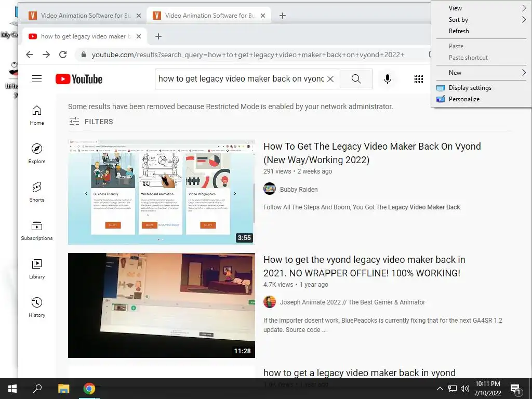This screenshot has width=532, height=399.
Task: Expand New submenu in context menu
Action: [x=481, y=73]
